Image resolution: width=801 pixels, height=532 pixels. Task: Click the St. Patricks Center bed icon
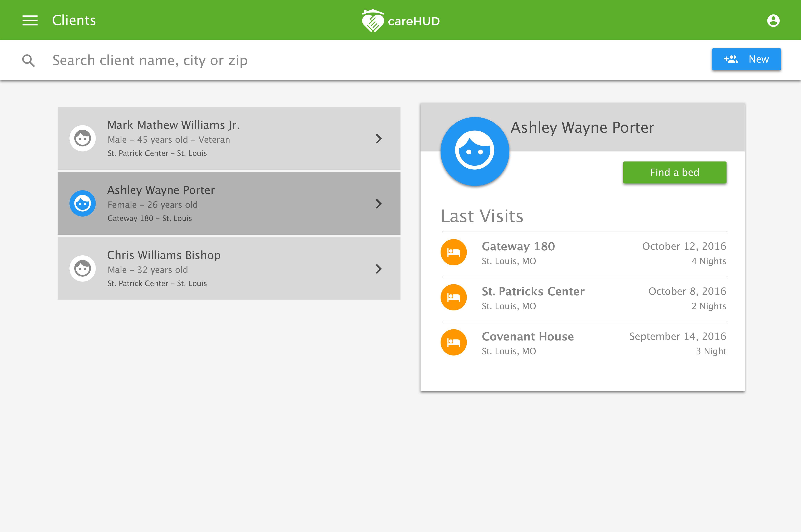click(x=453, y=298)
